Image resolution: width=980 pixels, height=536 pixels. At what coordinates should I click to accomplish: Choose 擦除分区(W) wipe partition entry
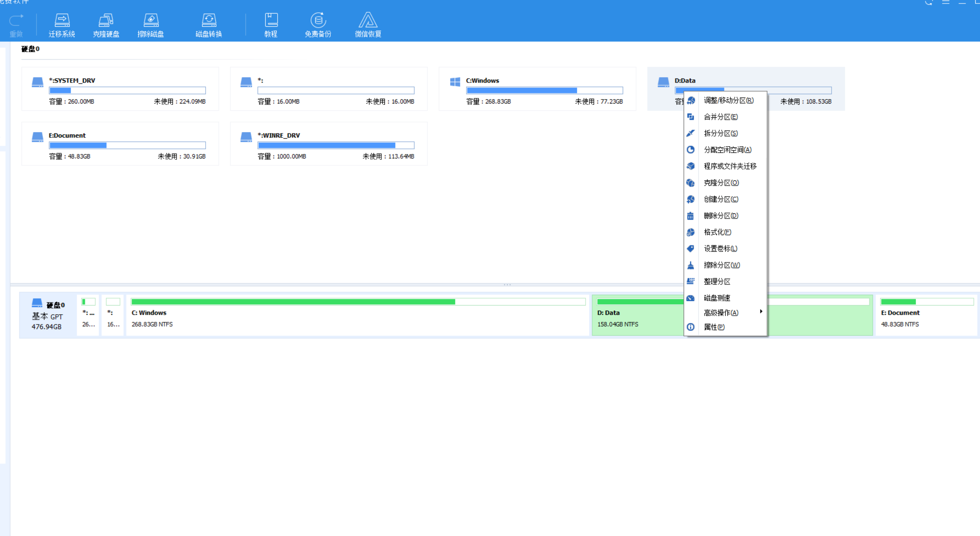pos(726,265)
